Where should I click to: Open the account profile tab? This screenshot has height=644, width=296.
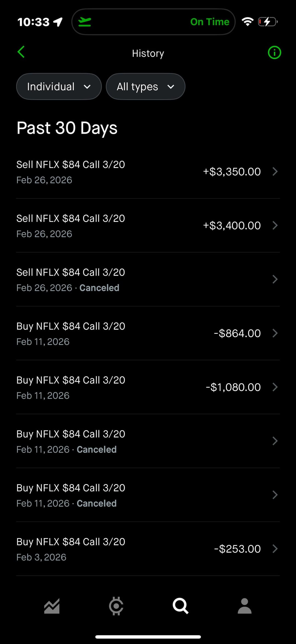[244, 606]
